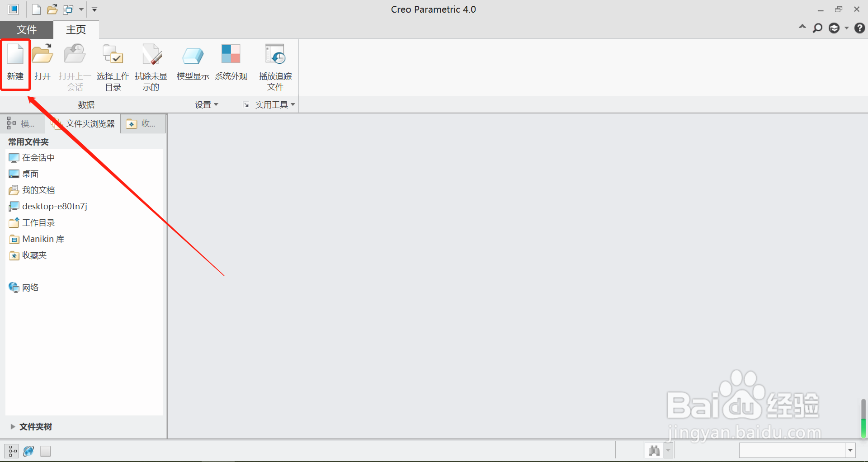868x462 pixels.
Task: Toggle browser display icon in status bar
Action: [x=29, y=451]
